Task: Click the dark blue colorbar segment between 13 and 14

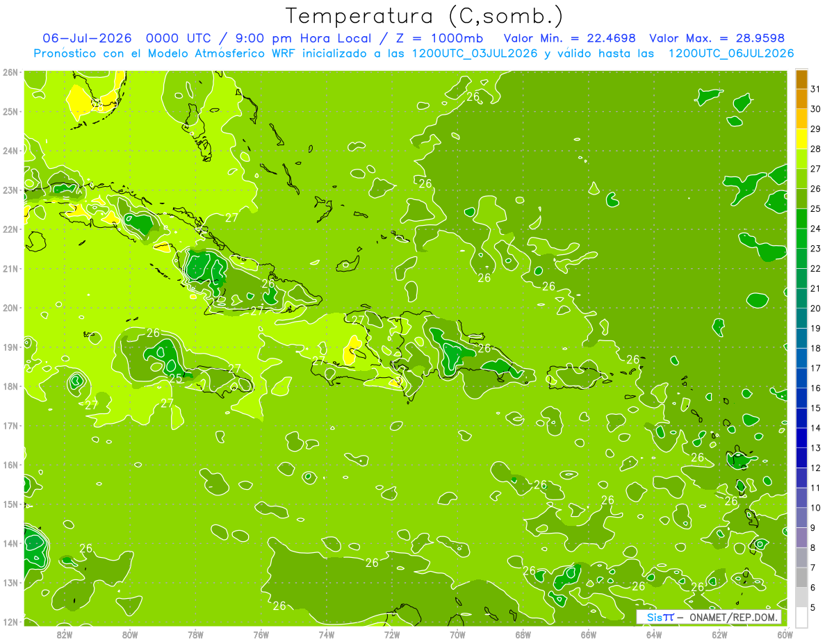Action: pyautogui.click(x=801, y=438)
